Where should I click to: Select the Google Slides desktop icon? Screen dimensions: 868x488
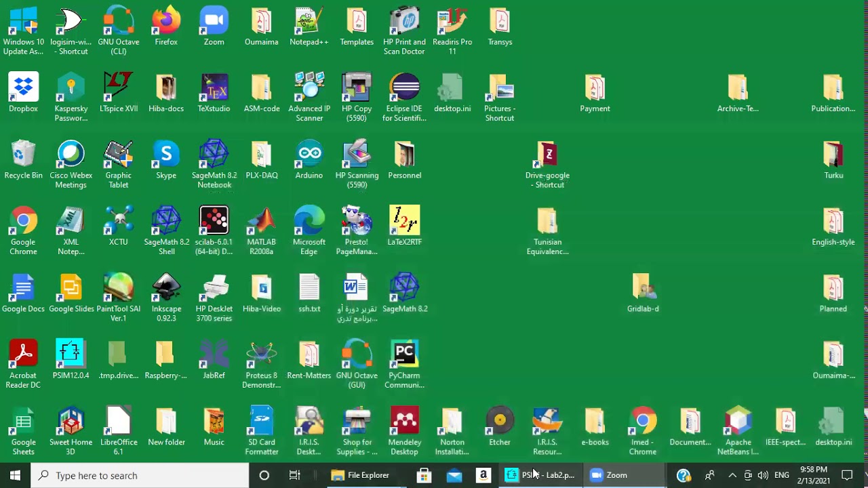tap(71, 293)
